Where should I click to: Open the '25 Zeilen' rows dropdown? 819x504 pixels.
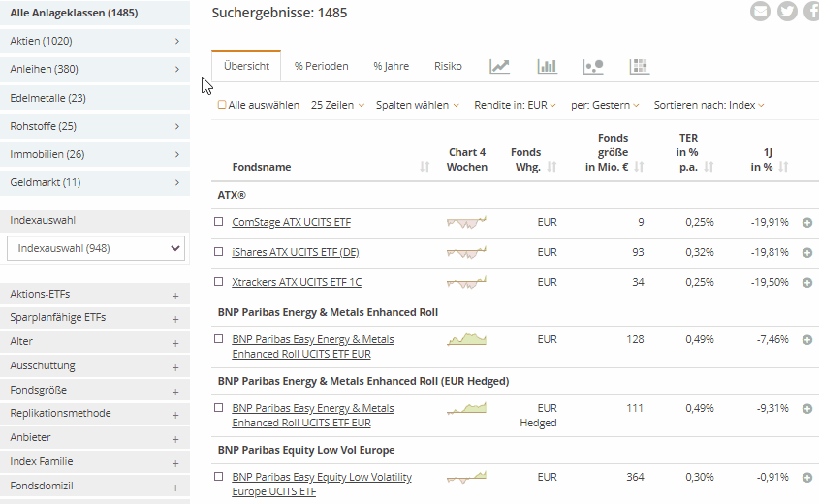[x=337, y=105]
